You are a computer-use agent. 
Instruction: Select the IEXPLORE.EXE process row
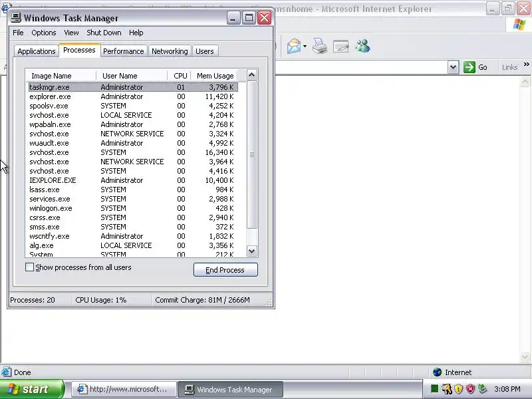133,180
